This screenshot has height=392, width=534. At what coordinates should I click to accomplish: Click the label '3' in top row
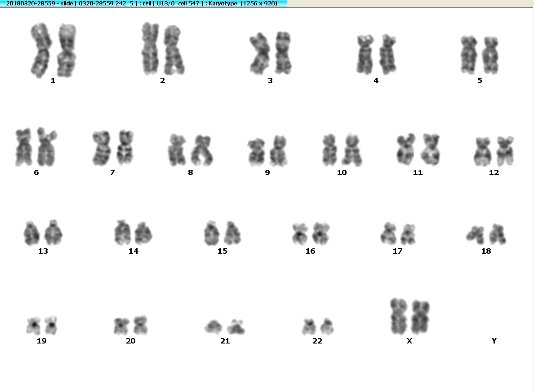271,81
